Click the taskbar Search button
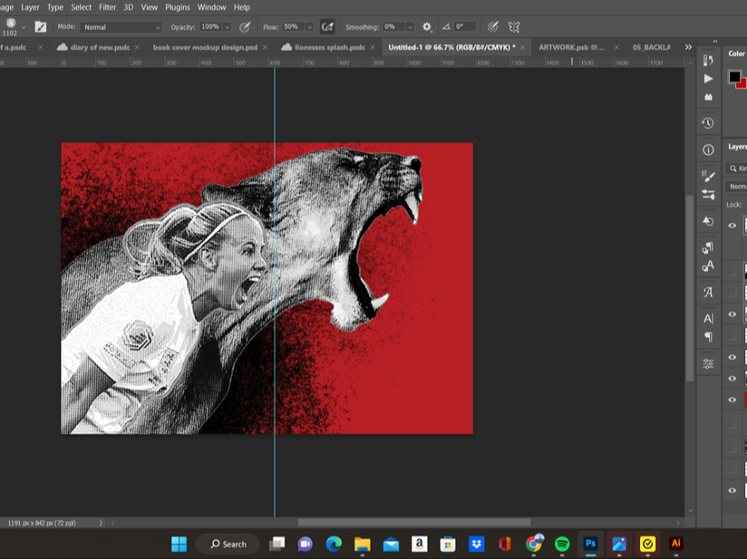747x560 pixels. 228,544
